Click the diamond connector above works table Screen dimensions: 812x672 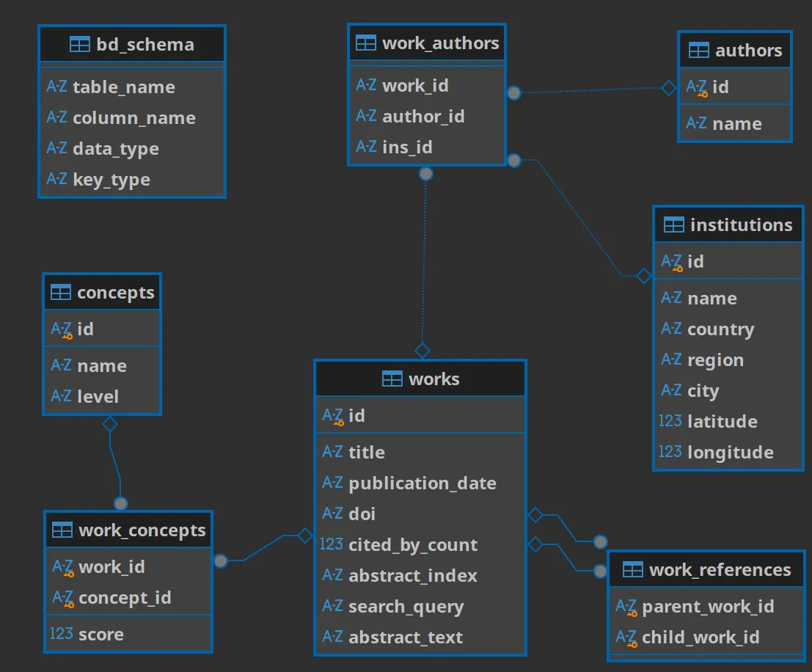422,351
